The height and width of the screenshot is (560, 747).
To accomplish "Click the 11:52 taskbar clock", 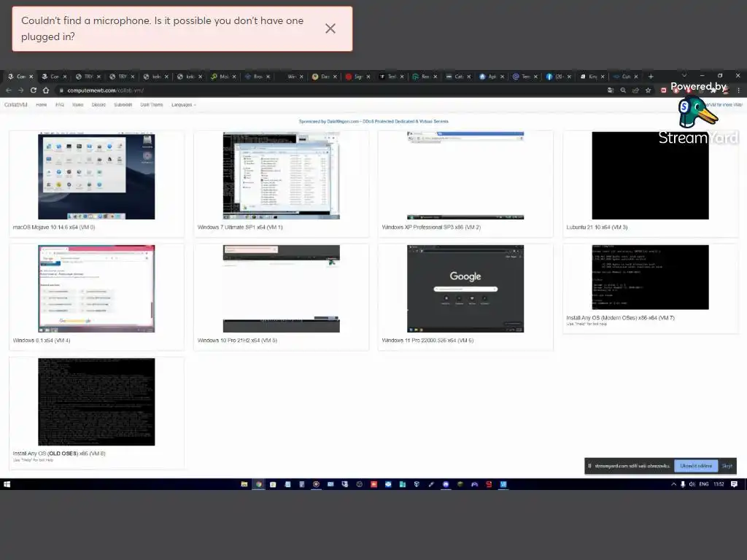I will pyautogui.click(x=719, y=484).
